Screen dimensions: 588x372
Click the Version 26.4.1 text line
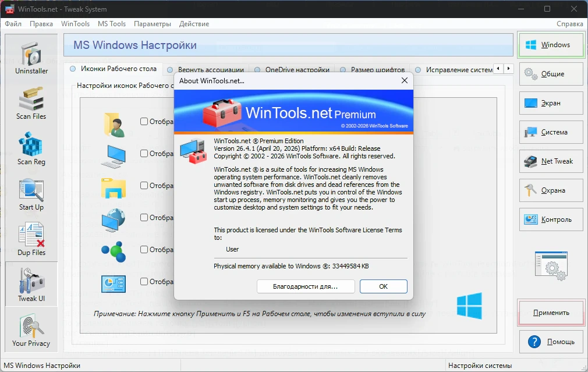[297, 148]
